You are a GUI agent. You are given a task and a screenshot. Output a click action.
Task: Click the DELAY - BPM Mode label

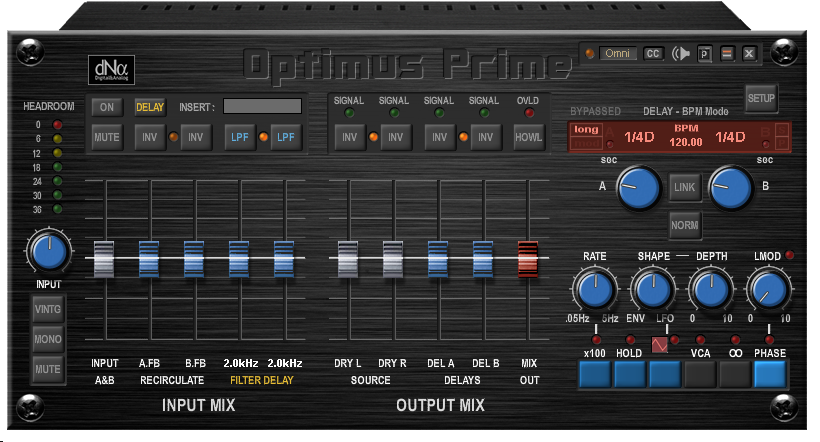pos(686,111)
